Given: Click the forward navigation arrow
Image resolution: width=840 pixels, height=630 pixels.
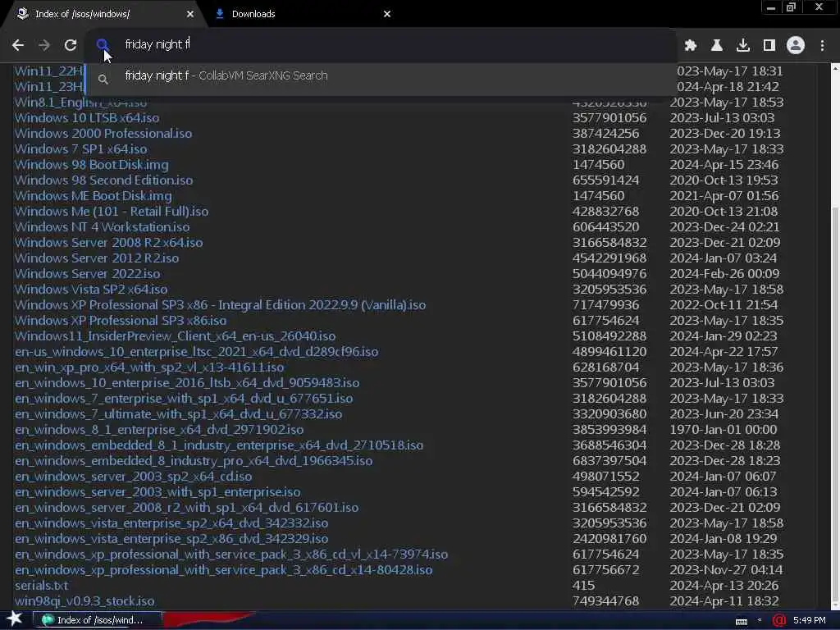Looking at the screenshot, I should click(44, 45).
